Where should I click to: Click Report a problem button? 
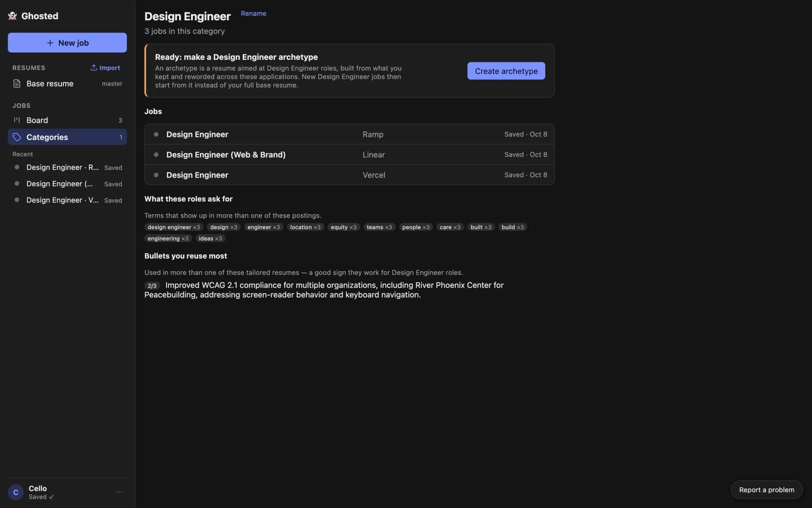[x=767, y=490]
